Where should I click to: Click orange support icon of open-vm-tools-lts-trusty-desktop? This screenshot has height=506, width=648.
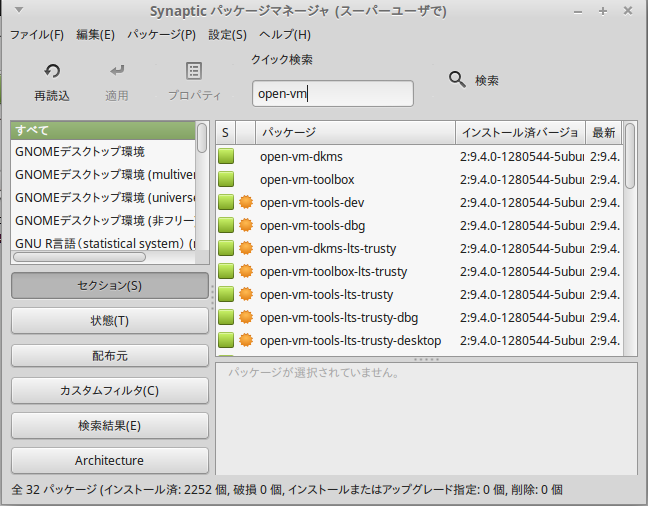click(246, 340)
